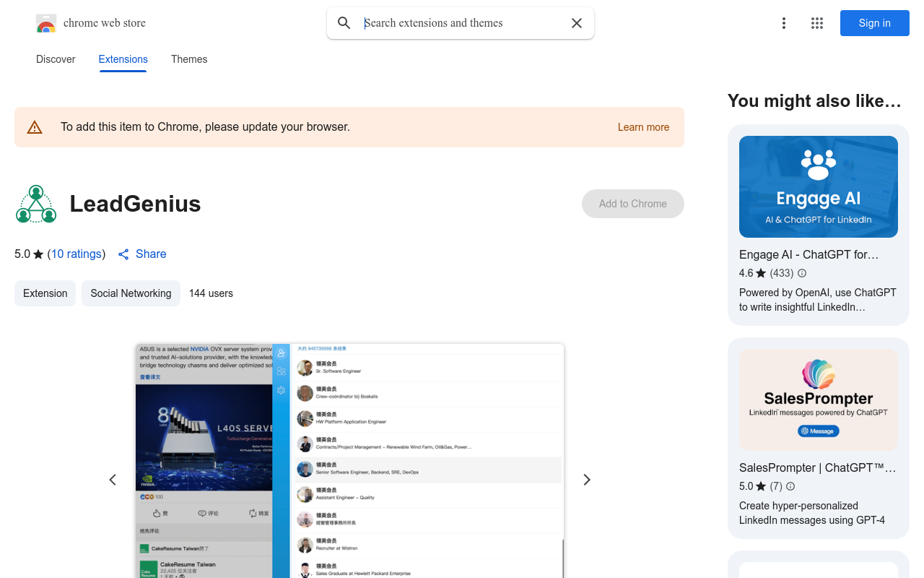Click the 'You might also like…' heading
The height and width of the screenshot is (578, 924).
point(814,101)
